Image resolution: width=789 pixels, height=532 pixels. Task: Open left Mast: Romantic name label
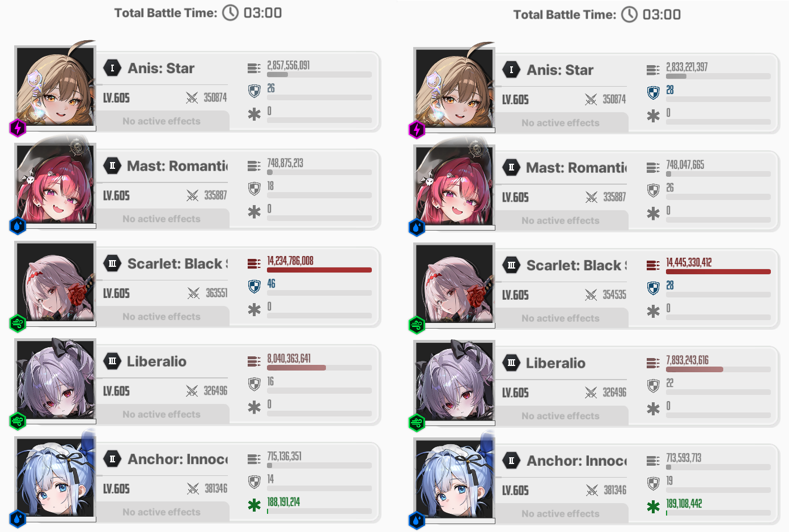[177, 166]
